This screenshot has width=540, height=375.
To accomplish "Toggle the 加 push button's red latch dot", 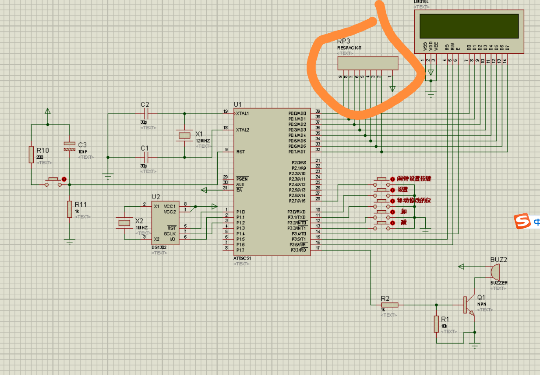I will 392,212.
